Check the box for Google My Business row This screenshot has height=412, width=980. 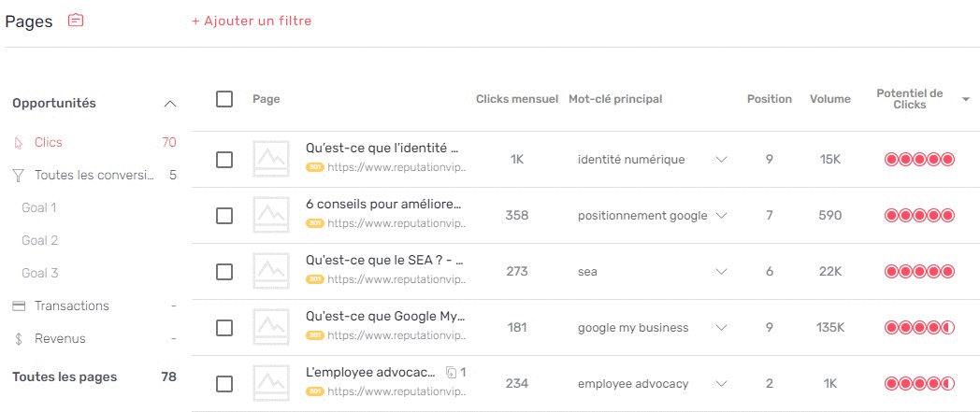point(224,328)
